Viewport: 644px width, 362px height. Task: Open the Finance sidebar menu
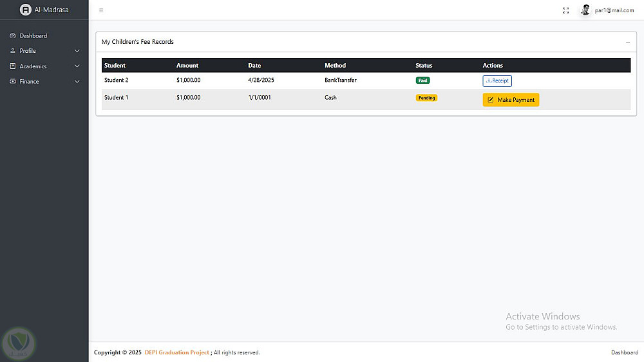(x=44, y=81)
